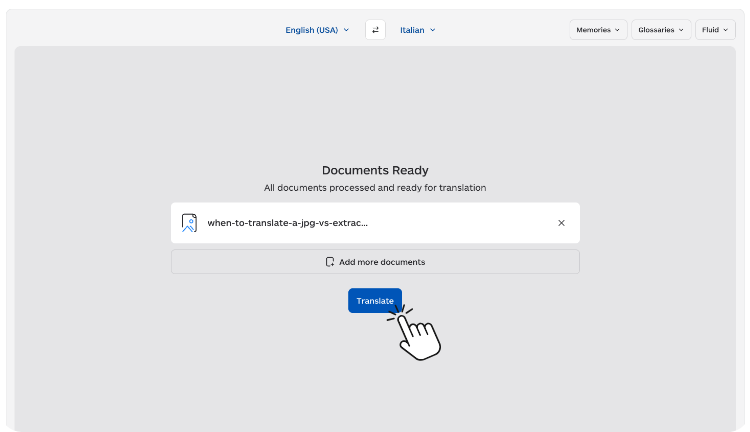
Task: Swap the source and target languages
Action: coord(375,30)
